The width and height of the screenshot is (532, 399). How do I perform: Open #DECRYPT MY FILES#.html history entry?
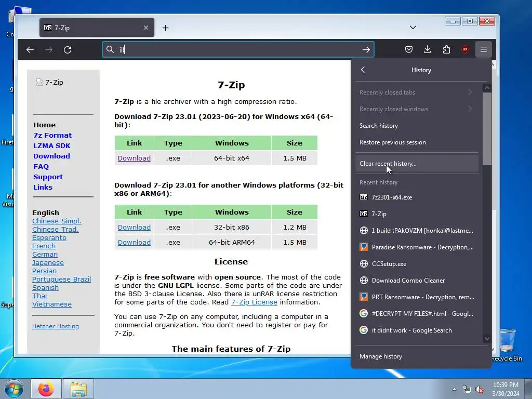coord(417,313)
